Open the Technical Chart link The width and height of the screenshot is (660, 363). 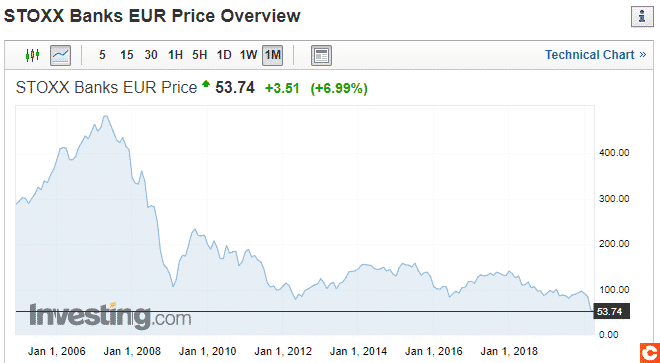tap(595, 55)
